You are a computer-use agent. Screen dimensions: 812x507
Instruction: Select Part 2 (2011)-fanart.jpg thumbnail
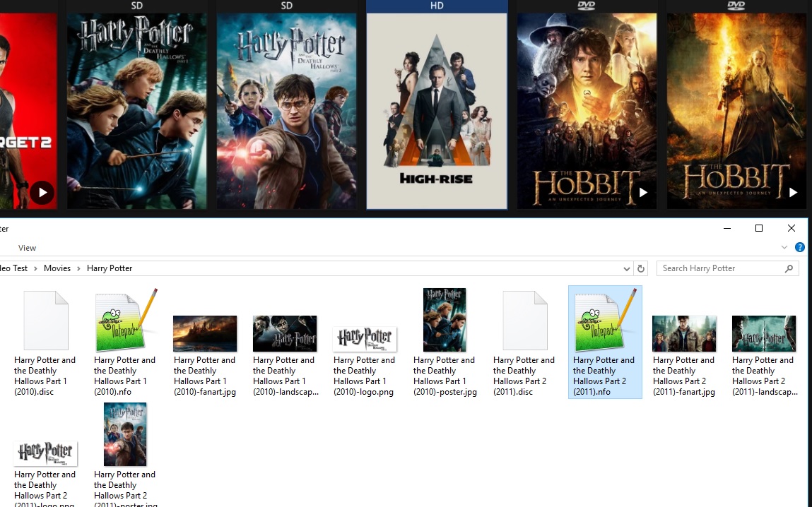(684, 334)
